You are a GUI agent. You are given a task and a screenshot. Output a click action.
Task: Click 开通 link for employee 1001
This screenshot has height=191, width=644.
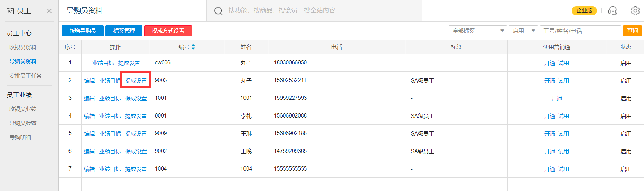(x=556, y=98)
